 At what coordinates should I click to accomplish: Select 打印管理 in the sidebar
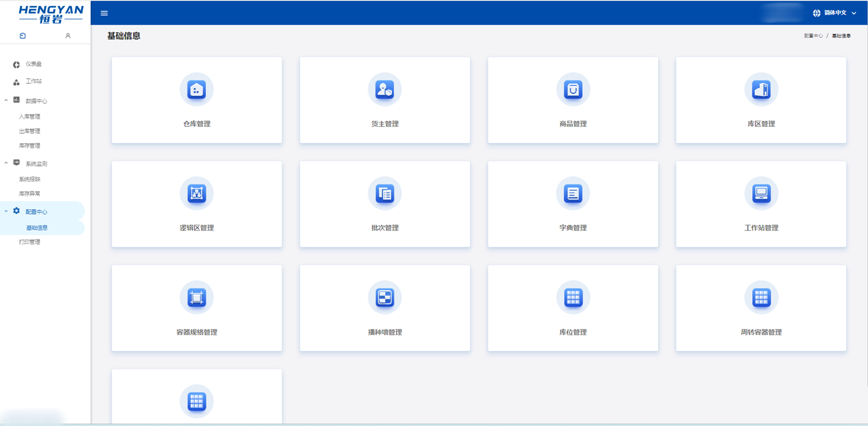pyautogui.click(x=29, y=242)
